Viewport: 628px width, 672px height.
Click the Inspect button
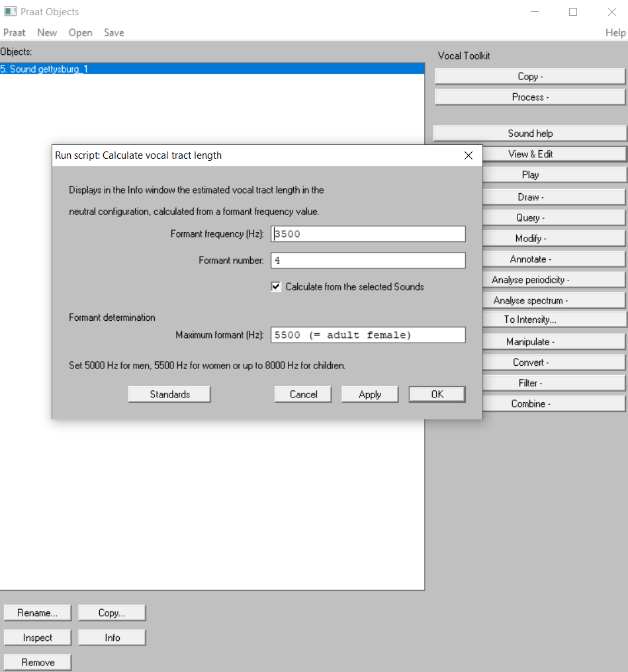[x=38, y=638]
